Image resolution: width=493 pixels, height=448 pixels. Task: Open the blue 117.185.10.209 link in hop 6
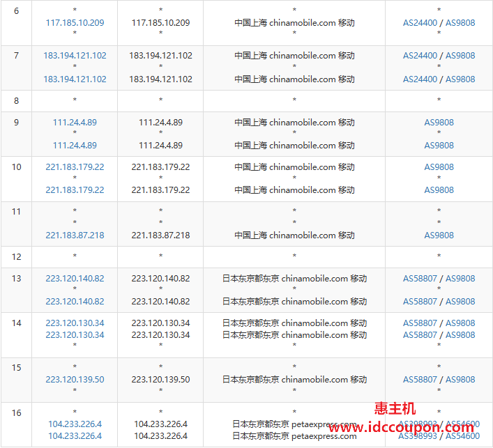[75, 22]
